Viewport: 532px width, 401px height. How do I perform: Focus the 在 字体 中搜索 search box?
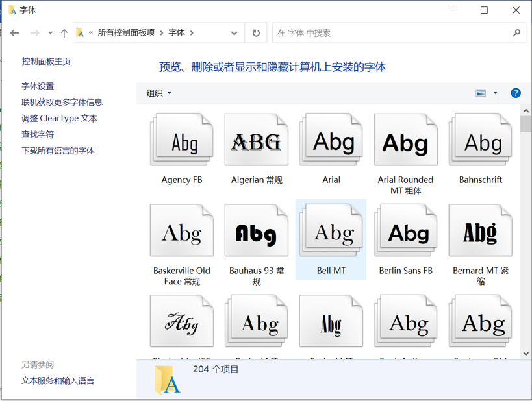(399, 33)
